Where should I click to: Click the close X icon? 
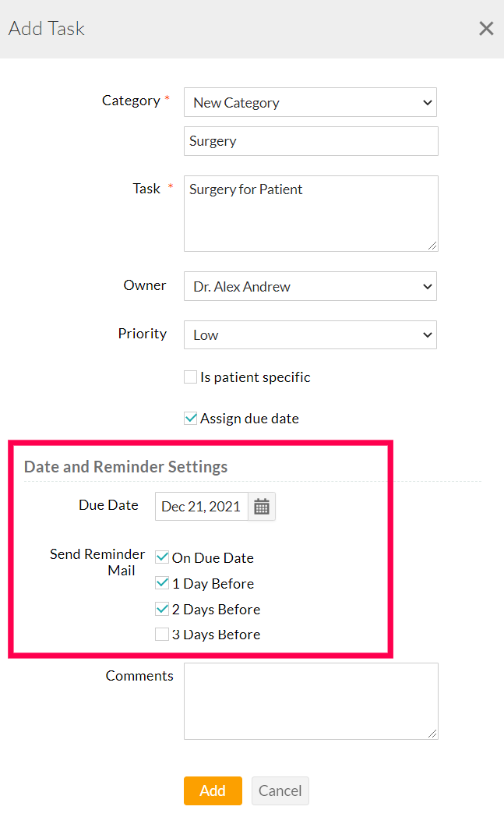coord(486,28)
